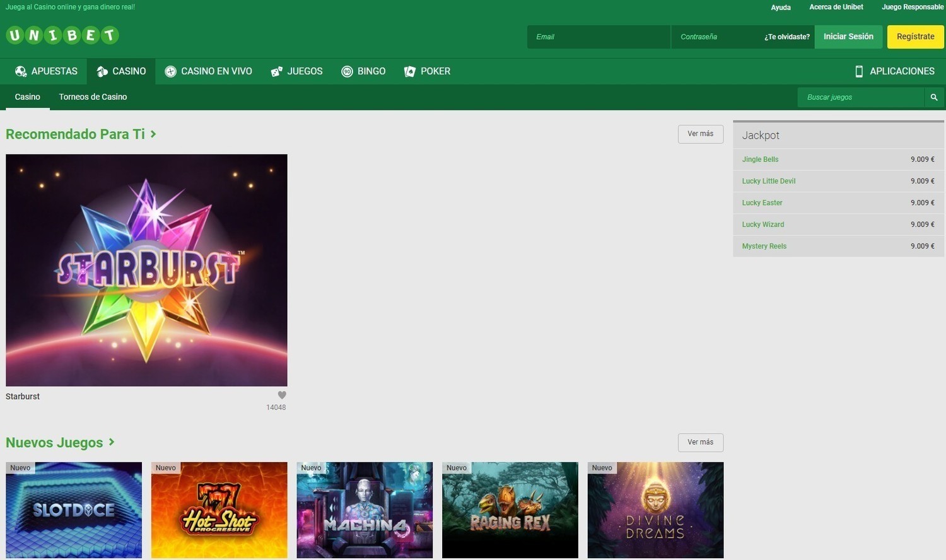Select Lucky Wizard jackpot entry

[x=838, y=225]
